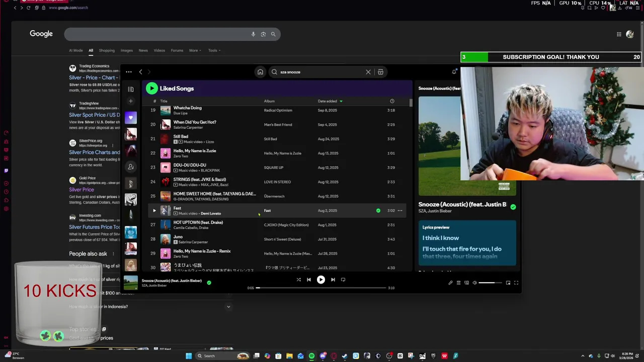
Task: Expand Google 'More' dropdown
Action: point(195,50)
